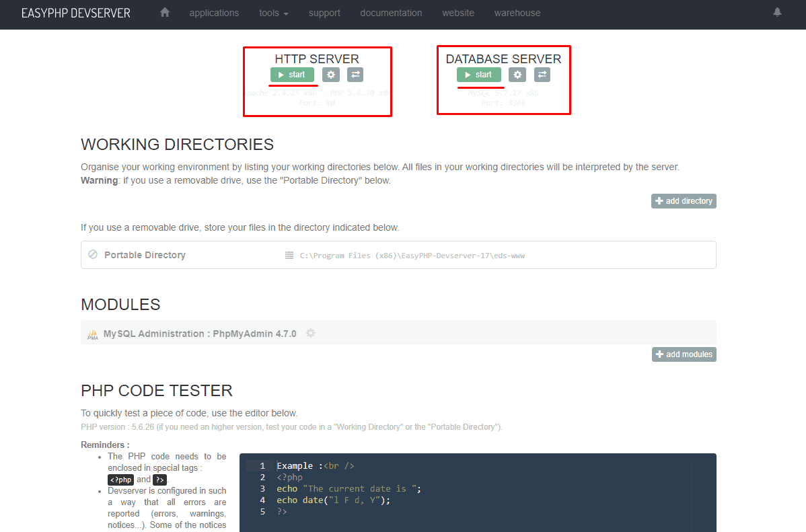Click the add modules button

click(684, 354)
